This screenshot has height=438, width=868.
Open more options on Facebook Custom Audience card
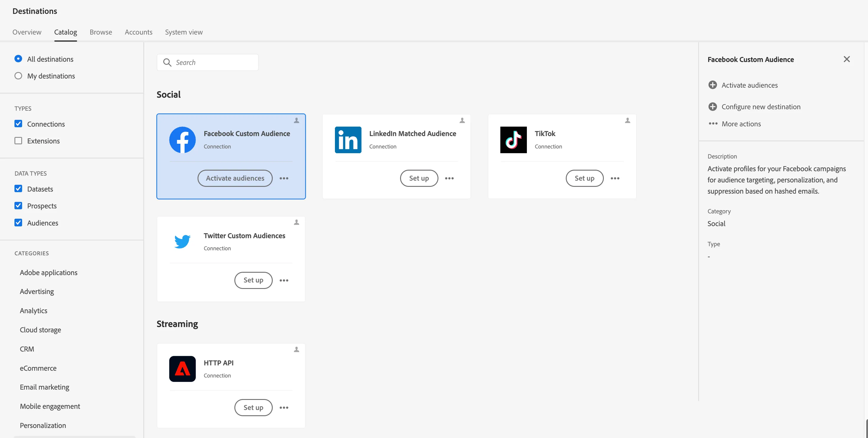284,178
